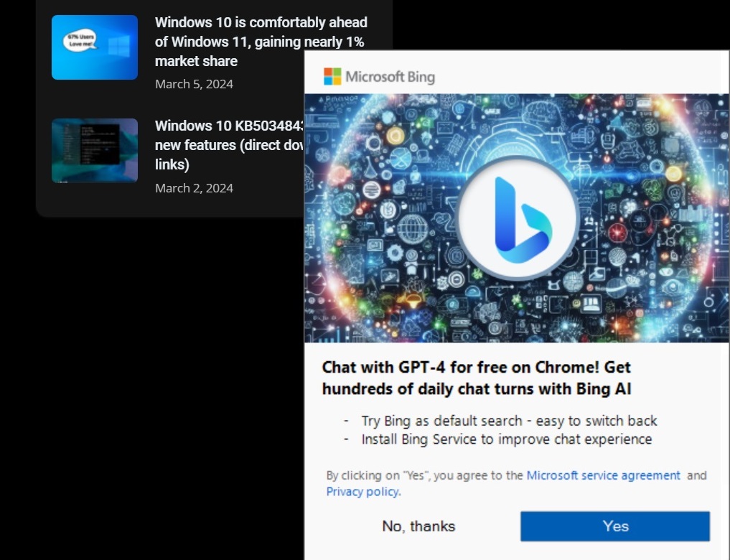
Task: Click the 'March 2, 2024' article date
Action: [x=194, y=188]
